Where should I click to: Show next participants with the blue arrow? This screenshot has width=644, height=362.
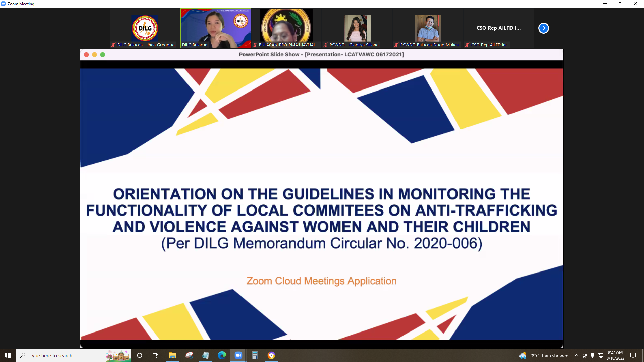543,28
